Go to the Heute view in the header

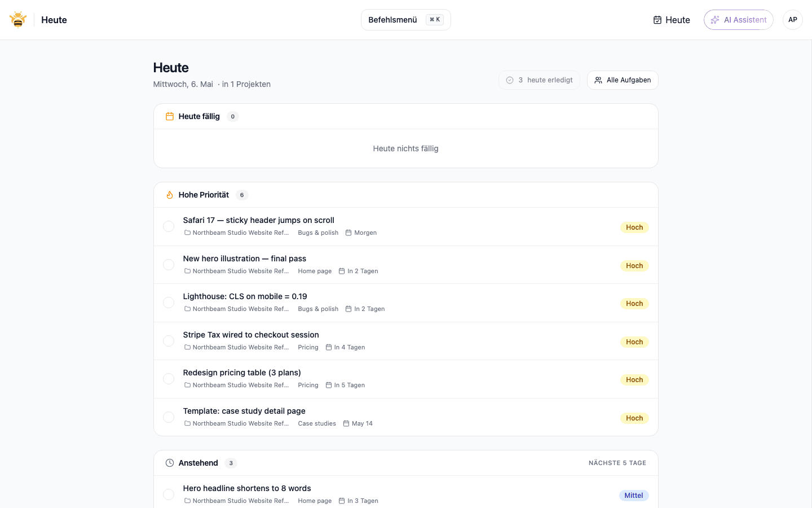coord(672,20)
